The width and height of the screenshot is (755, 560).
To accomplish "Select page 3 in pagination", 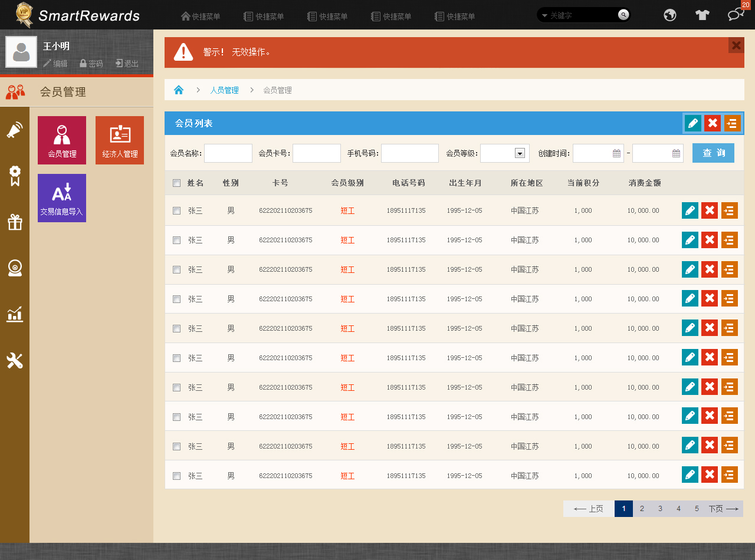I will pyautogui.click(x=660, y=509).
